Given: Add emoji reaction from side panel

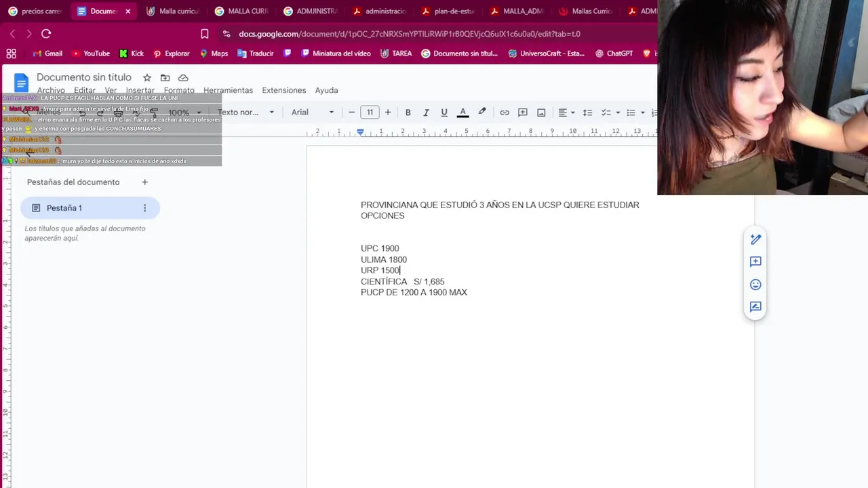Looking at the screenshot, I should tap(755, 285).
